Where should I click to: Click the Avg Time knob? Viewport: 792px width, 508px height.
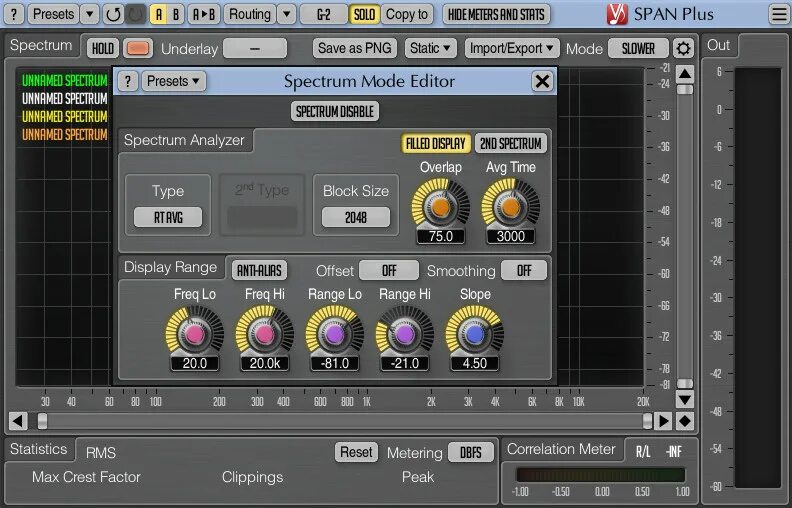pos(510,207)
